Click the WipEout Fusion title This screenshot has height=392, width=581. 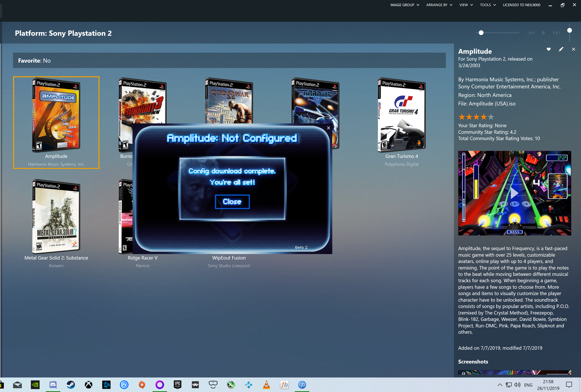(x=229, y=258)
